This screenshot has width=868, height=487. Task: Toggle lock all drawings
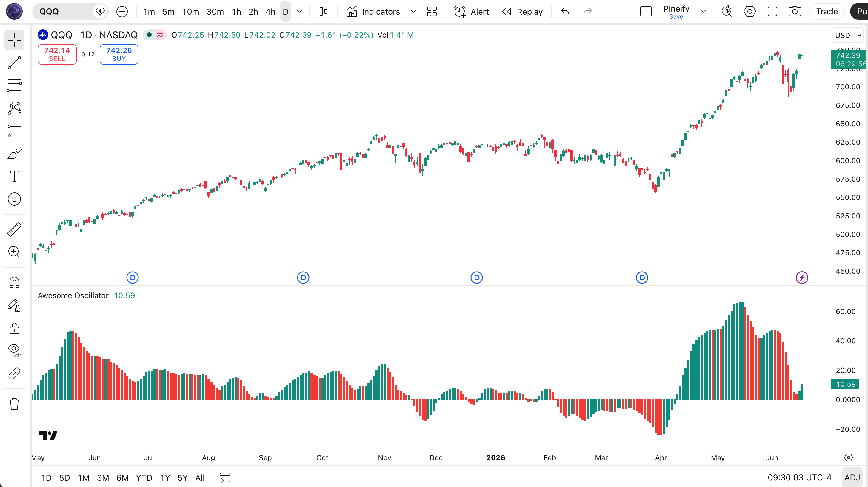coord(14,328)
